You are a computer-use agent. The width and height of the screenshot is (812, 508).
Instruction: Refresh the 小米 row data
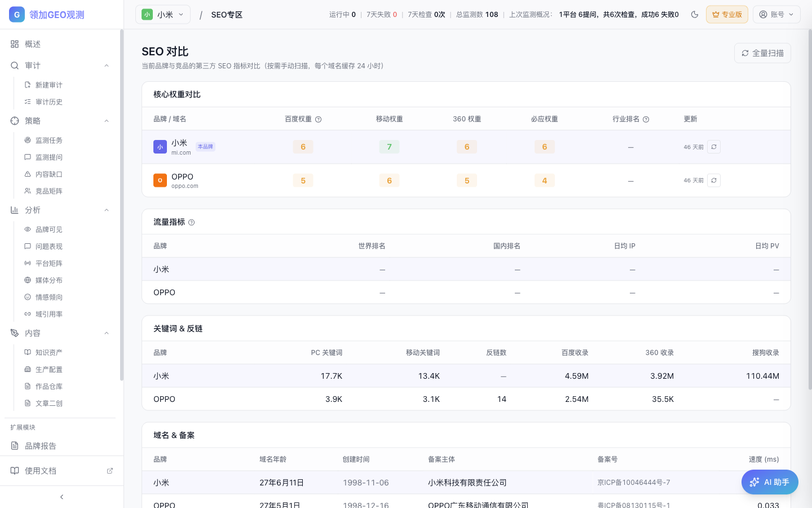pos(714,147)
